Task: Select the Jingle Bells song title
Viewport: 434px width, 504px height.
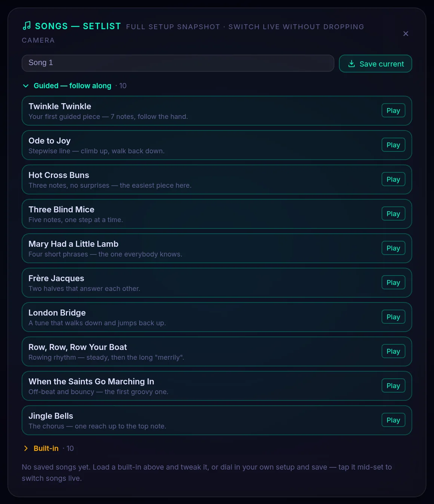Action: pyautogui.click(x=51, y=416)
